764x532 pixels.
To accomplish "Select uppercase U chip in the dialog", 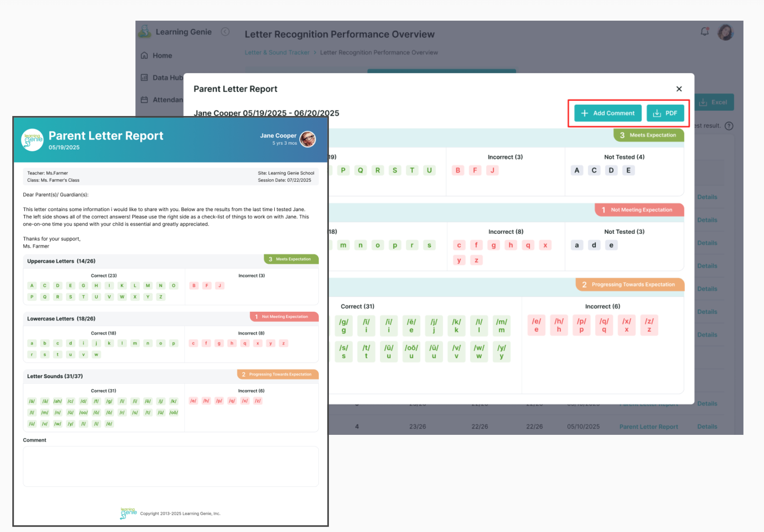I will point(429,170).
